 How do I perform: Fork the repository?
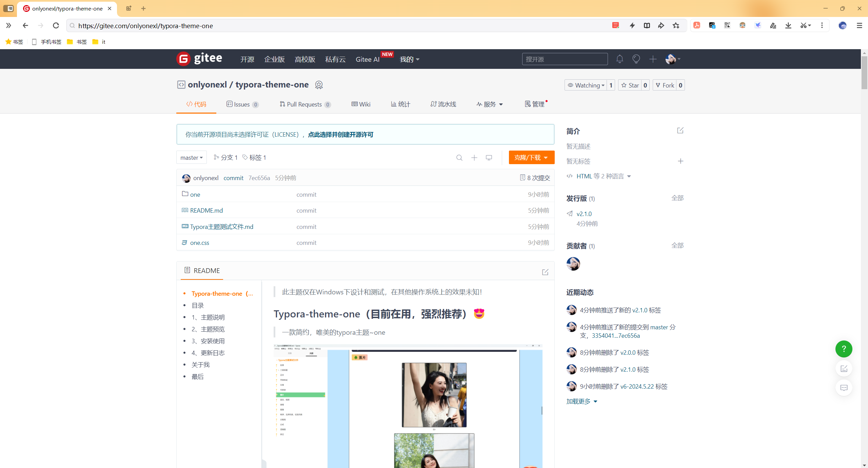click(x=665, y=85)
